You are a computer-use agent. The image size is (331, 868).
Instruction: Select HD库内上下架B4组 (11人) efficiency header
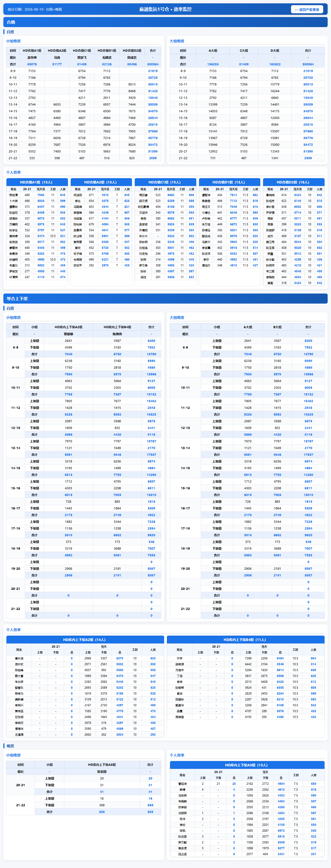(x=246, y=640)
